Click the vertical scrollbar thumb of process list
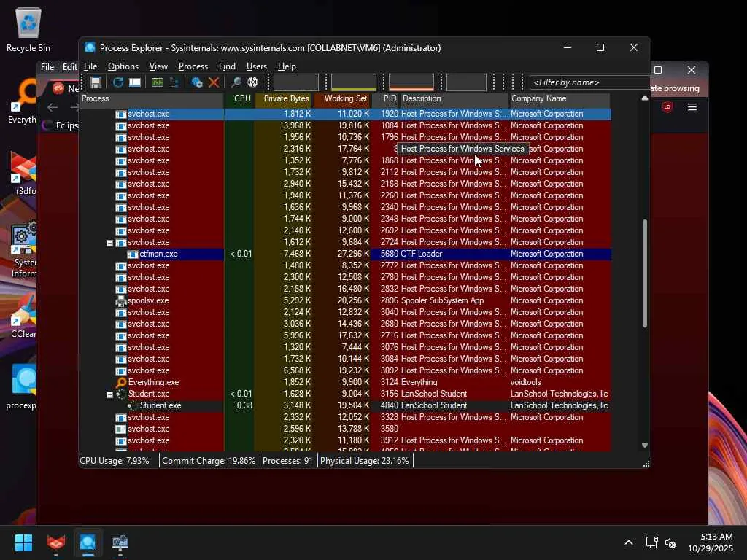The height and width of the screenshot is (560, 747). (x=645, y=273)
